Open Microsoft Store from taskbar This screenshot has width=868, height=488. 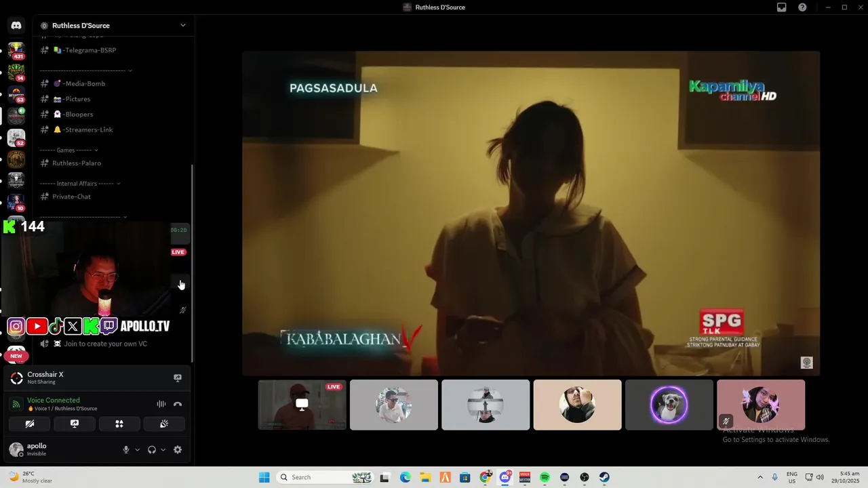(x=465, y=477)
